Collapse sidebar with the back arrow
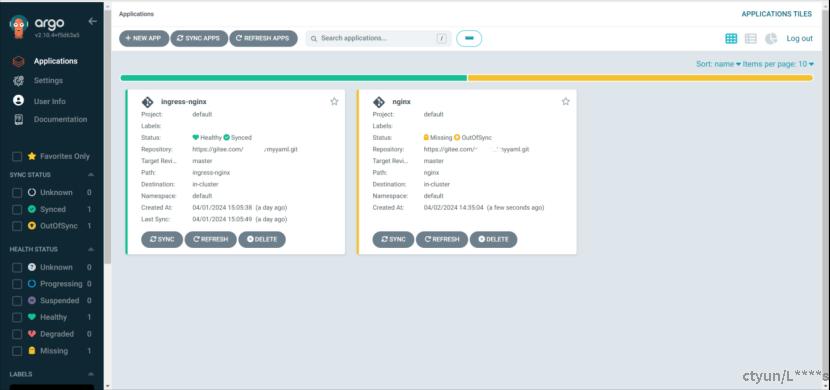Image resolution: width=830 pixels, height=390 pixels. 93,21
